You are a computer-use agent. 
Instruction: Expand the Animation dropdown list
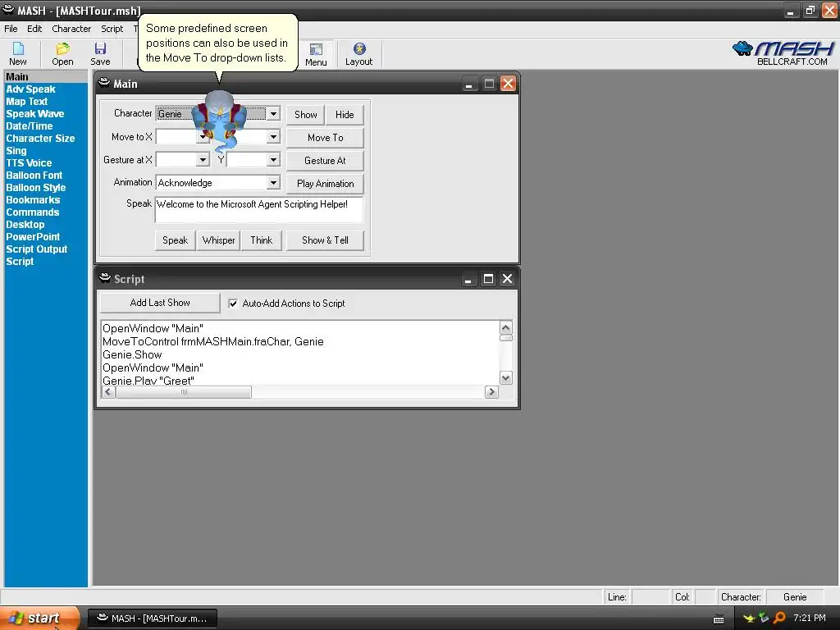[273, 183]
